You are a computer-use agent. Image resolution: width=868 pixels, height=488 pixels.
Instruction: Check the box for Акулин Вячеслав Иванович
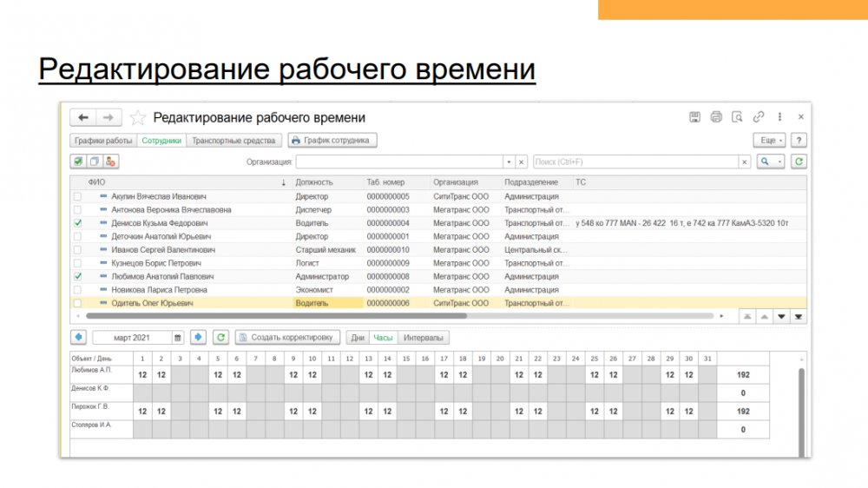pos(77,197)
